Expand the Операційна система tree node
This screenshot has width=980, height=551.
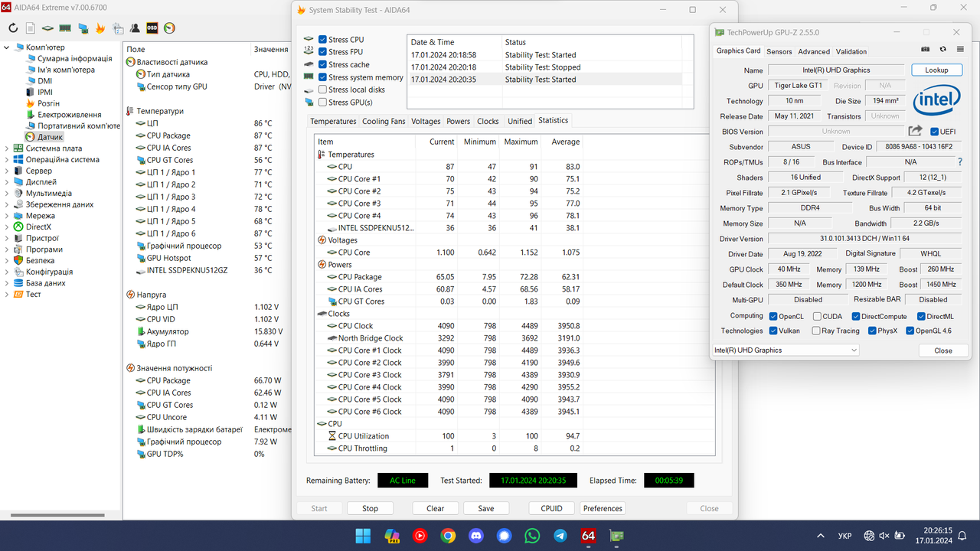pos(7,160)
